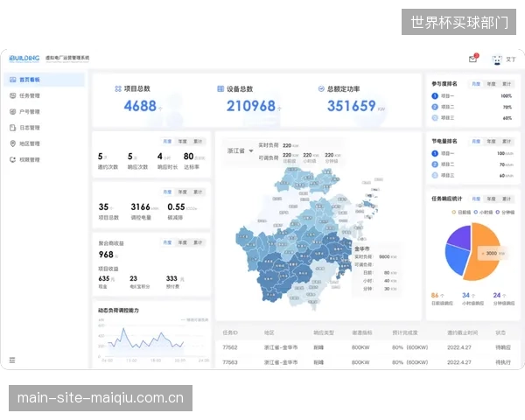Switch 任务响应统计 to the 年度 tab
Viewport: 525px width, 420px height.
point(491,199)
